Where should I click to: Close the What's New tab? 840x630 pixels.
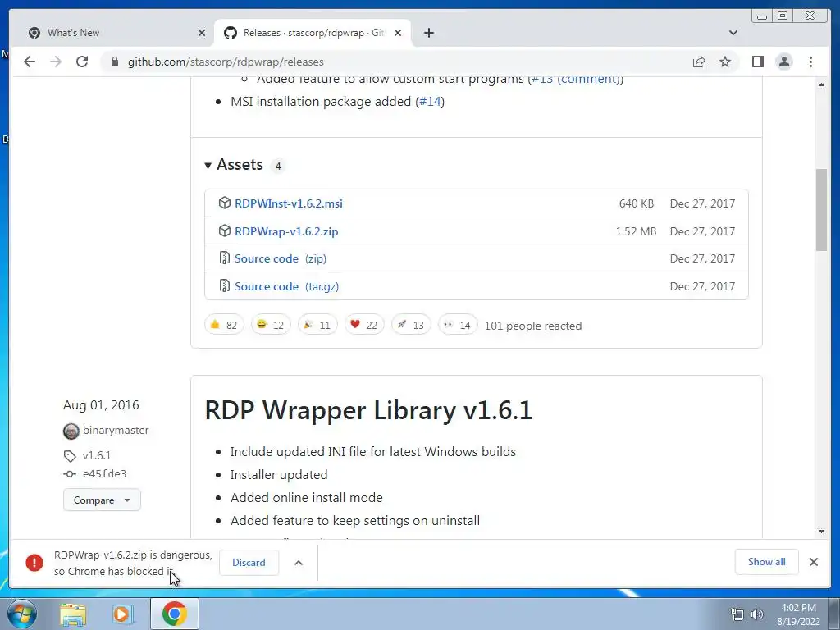(x=202, y=33)
